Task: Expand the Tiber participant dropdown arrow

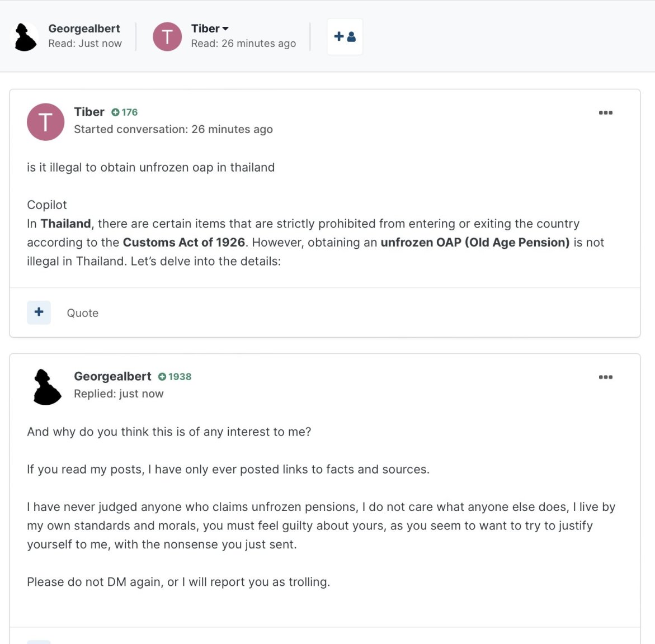Action: coord(225,29)
